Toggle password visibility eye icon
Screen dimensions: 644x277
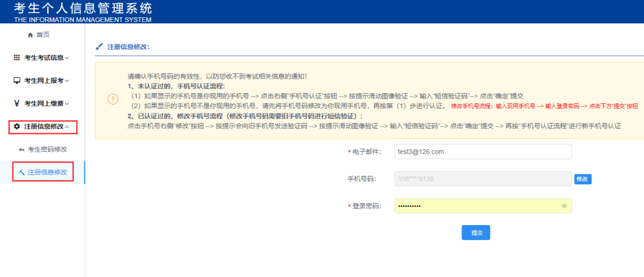point(564,206)
